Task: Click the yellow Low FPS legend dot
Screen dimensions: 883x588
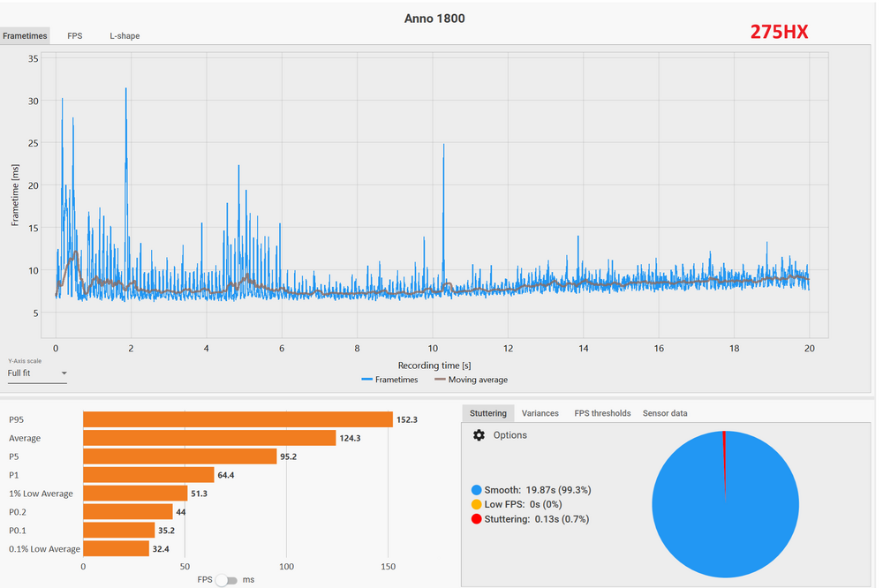Action: pyautogui.click(x=477, y=504)
